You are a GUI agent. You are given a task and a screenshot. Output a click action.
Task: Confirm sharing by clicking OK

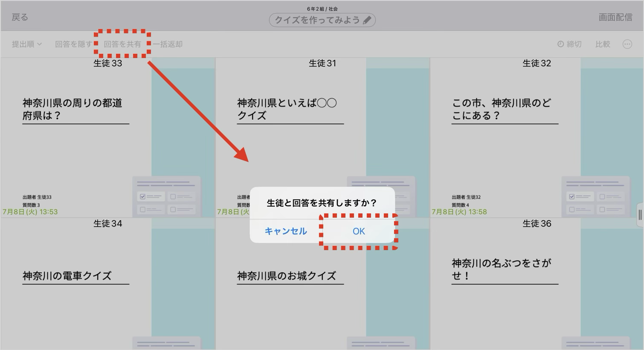coord(359,231)
